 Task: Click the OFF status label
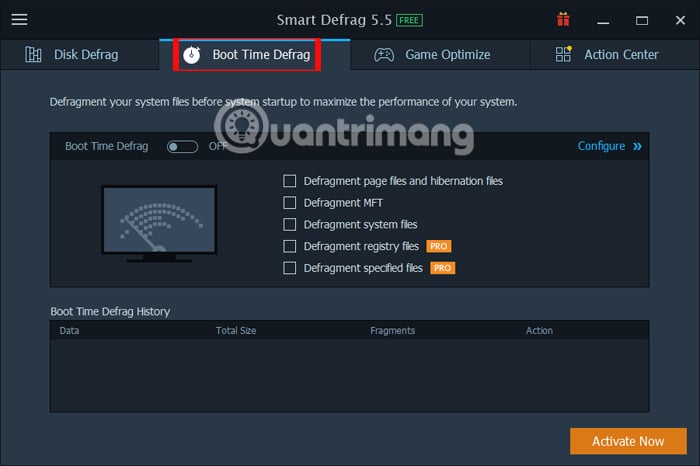click(218, 146)
